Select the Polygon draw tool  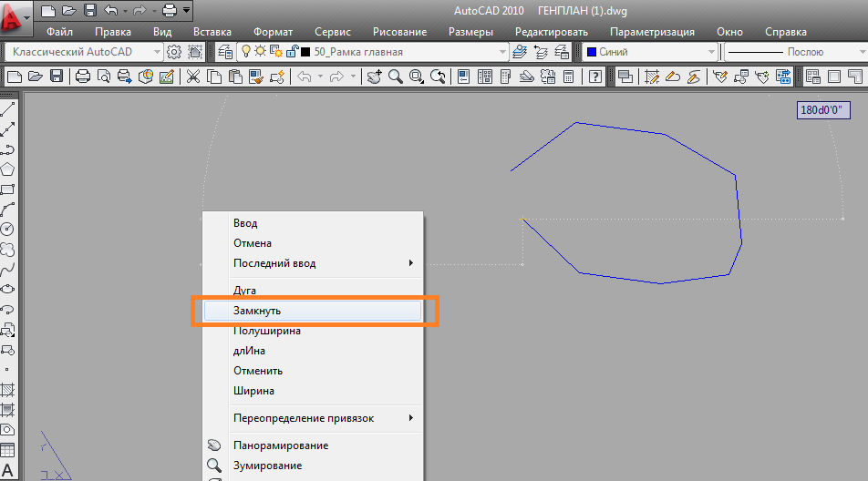point(7,169)
